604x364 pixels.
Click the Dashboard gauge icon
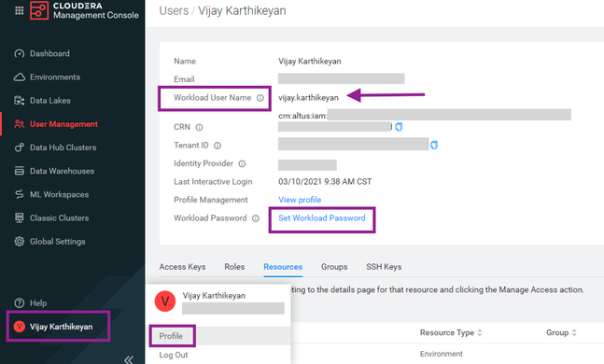coord(20,53)
